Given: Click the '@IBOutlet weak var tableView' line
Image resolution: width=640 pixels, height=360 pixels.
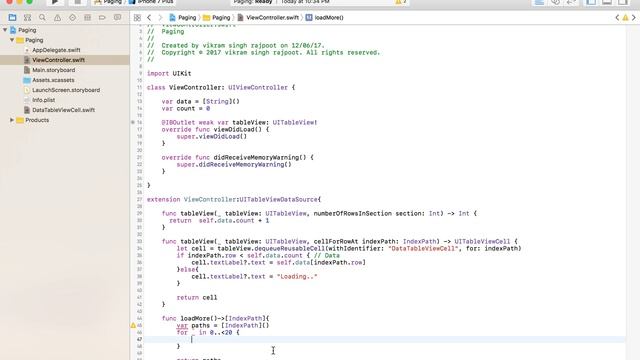Looking at the screenshot, I should (239, 122).
